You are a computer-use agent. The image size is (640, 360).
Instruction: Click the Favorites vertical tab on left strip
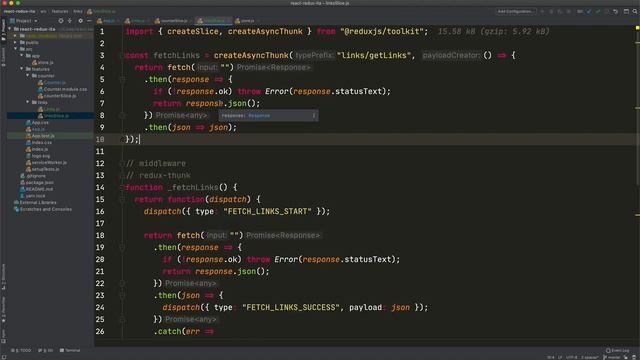click(4, 310)
